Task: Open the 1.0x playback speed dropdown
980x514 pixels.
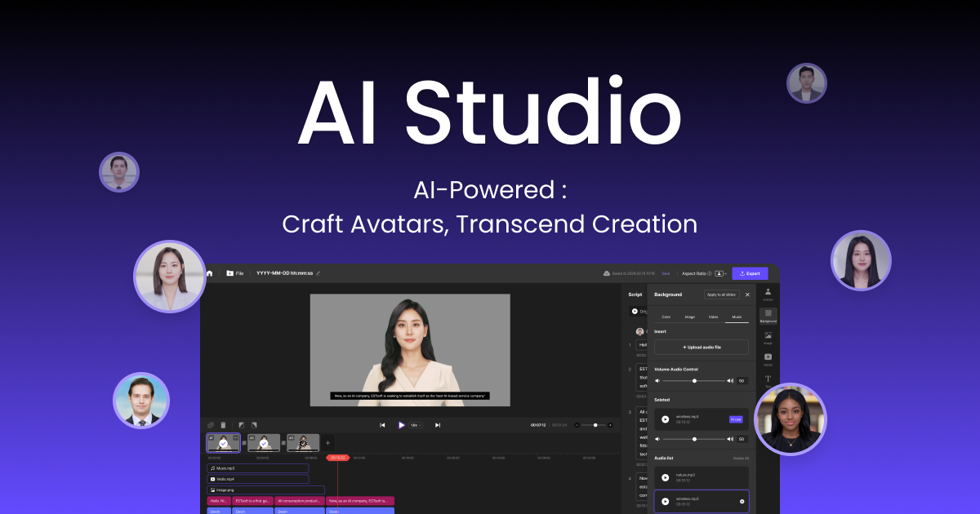Action: pyautogui.click(x=415, y=425)
